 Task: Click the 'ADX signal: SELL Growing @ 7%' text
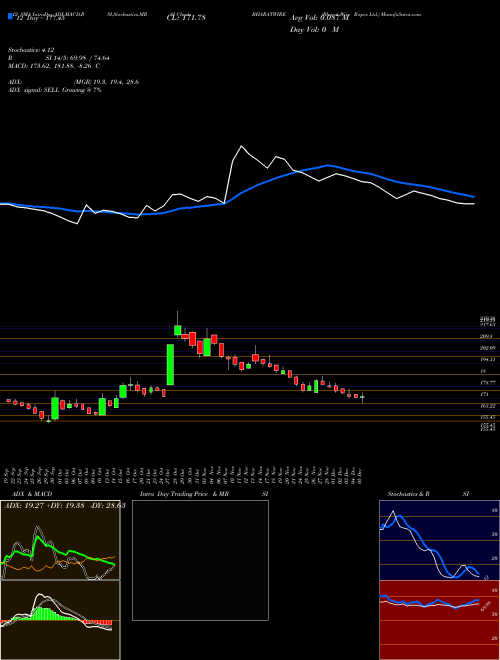point(55,90)
